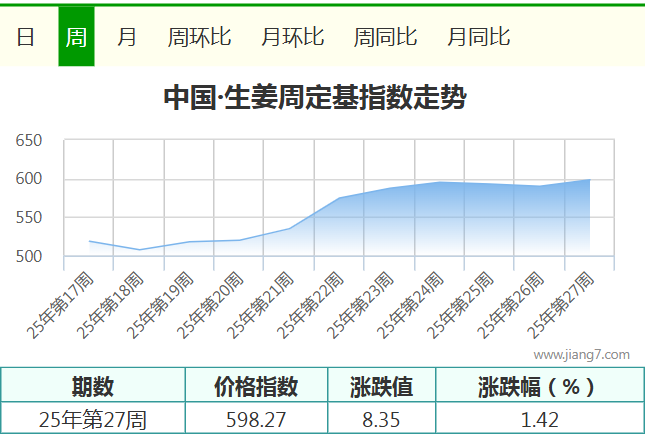Screen dimensions: 645x440
Task: Open the 月同比 tab
Action: (478, 37)
